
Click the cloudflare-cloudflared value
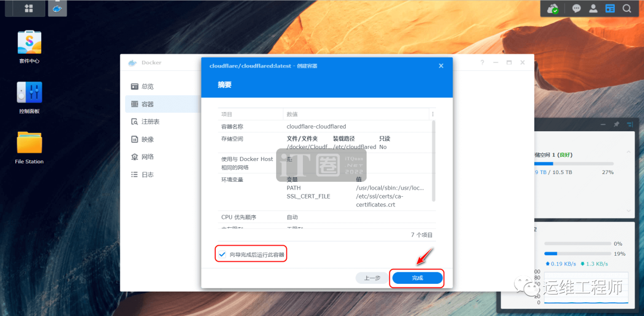point(316,126)
